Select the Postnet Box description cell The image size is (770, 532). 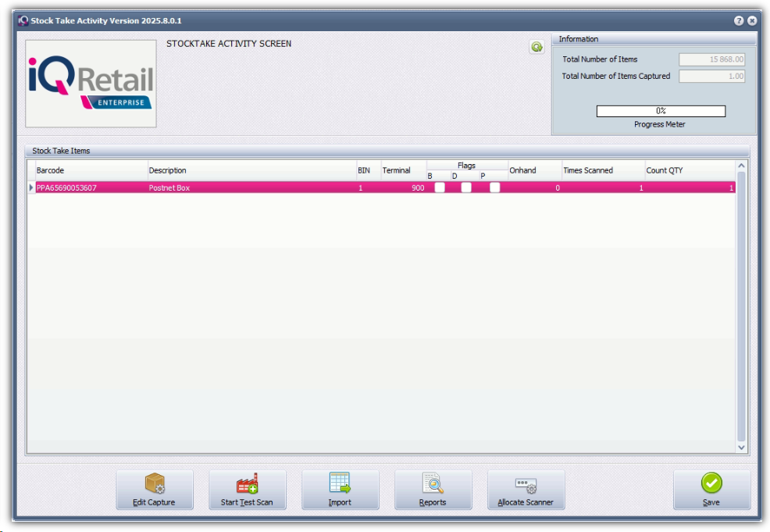coord(252,187)
